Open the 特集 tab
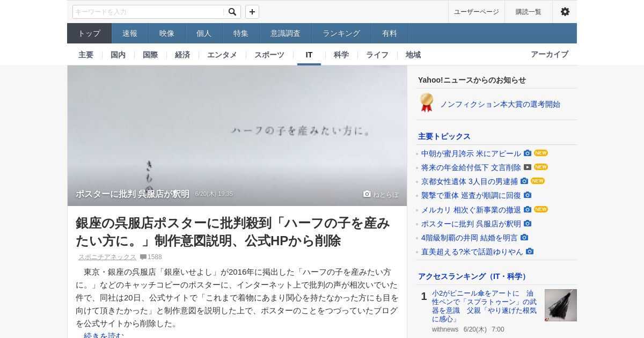The height and width of the screenshot is (338, 644). [x=241, y=33]
